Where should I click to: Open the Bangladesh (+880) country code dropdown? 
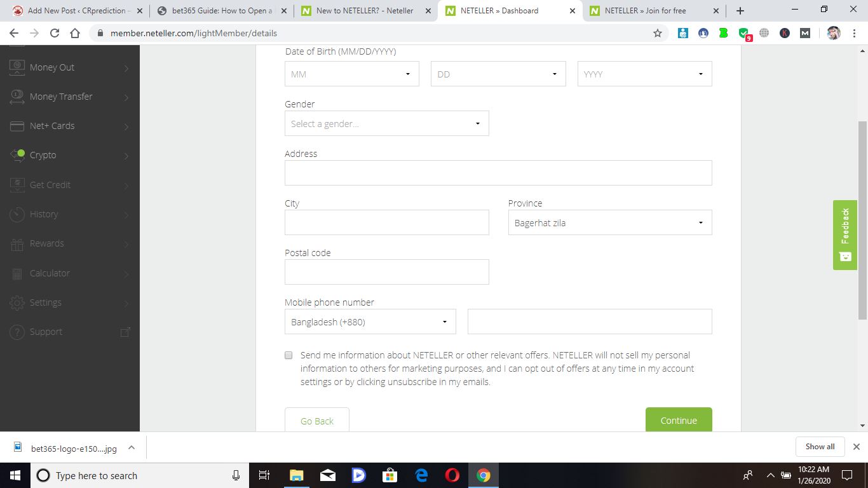coord(370,322)
